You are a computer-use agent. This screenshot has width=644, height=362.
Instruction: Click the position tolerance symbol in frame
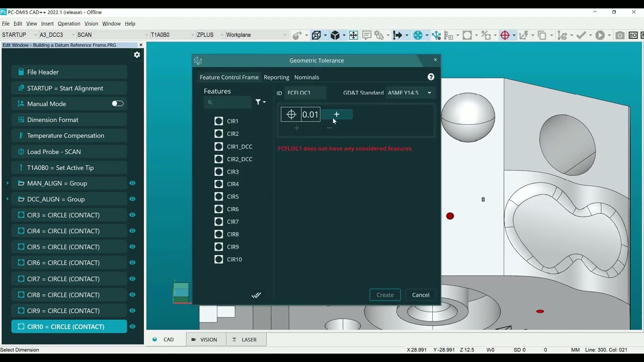tap(291, 115)
